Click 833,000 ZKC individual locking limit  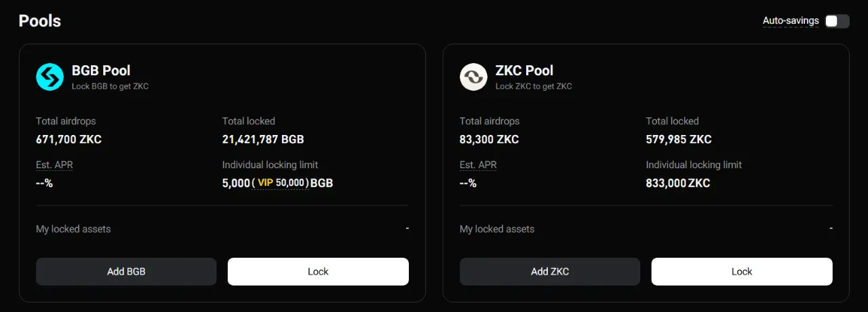click(678, 183)
